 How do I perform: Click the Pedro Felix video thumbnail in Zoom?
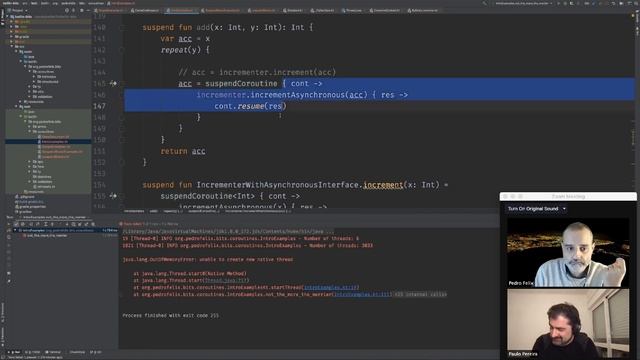point(568,252)
